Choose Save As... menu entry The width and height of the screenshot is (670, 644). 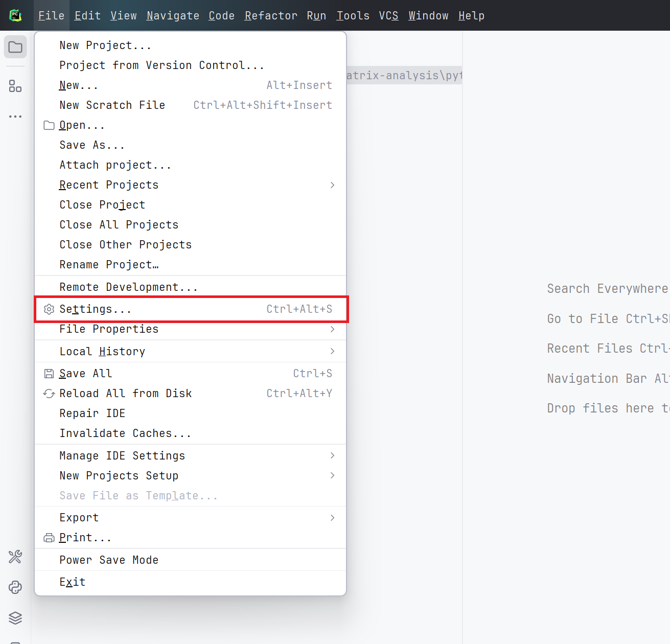click(x=190, y=145)
